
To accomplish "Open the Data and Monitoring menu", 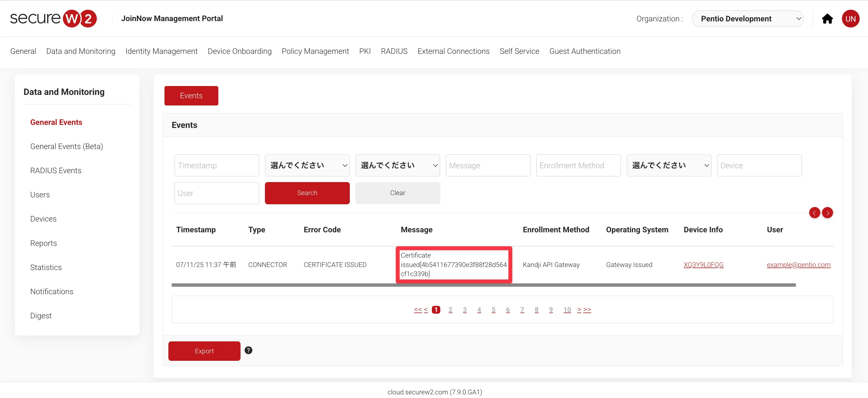I will 80,51.
